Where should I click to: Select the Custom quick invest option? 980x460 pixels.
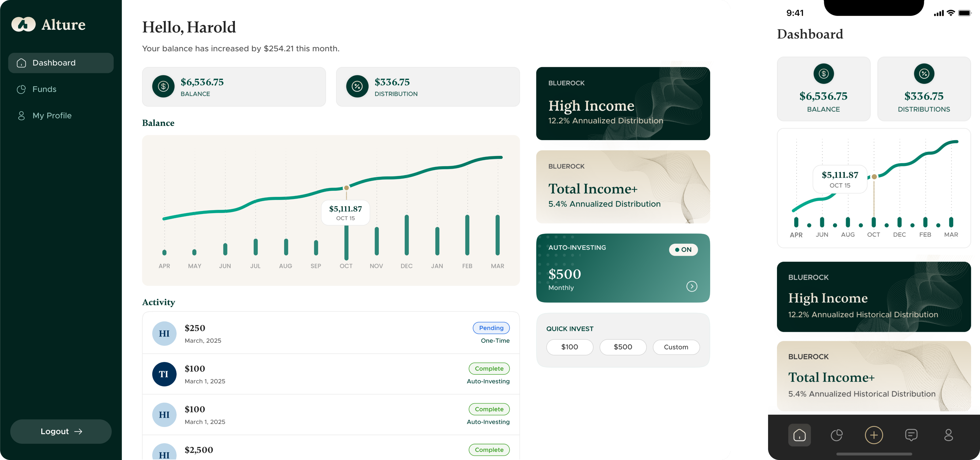(676, 347)
